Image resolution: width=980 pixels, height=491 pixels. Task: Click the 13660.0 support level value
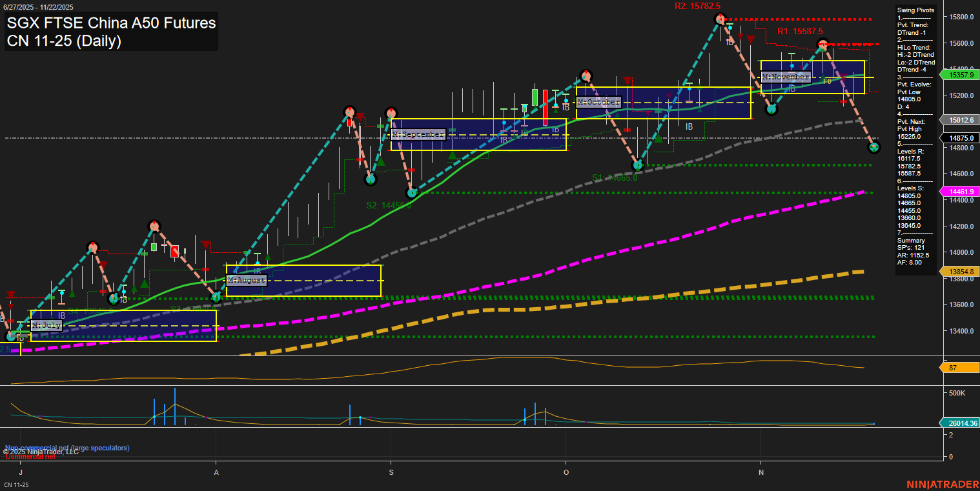click(x=908, y=218)
